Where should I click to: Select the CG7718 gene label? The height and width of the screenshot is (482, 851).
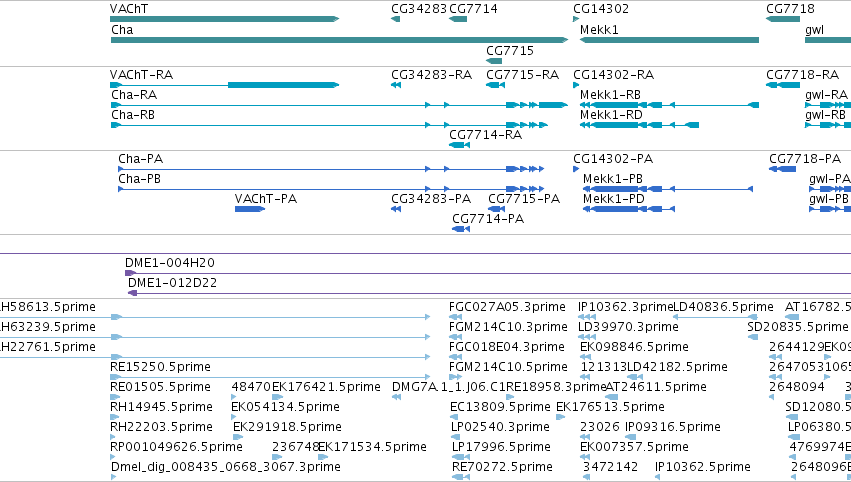pyautogui.click(x=790, y=9)
